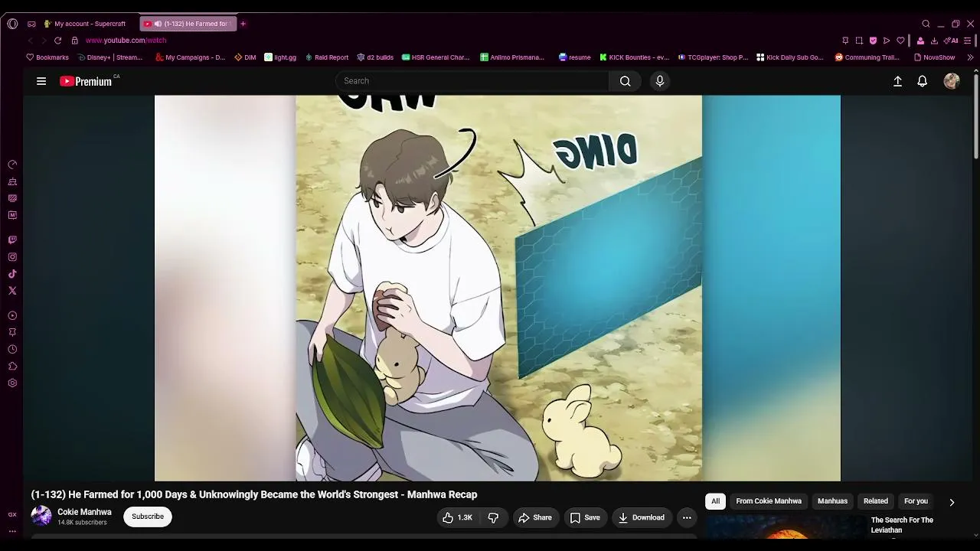Open the YouTube create/upload button

[898, 81]
